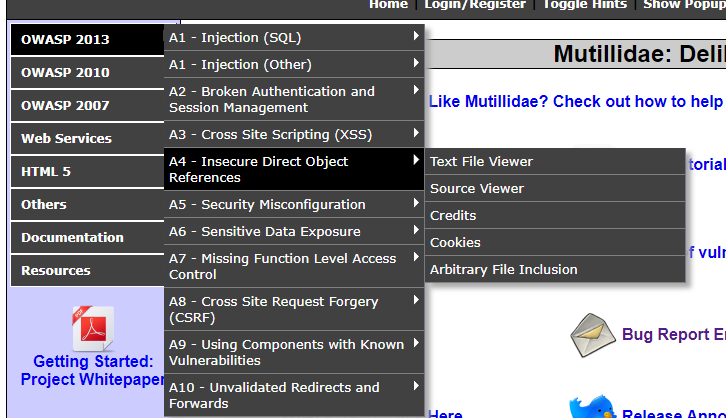Choose A1 - Injection (Other) entry
The height and width of the screenshot is (418, 726).
[294, 64]
